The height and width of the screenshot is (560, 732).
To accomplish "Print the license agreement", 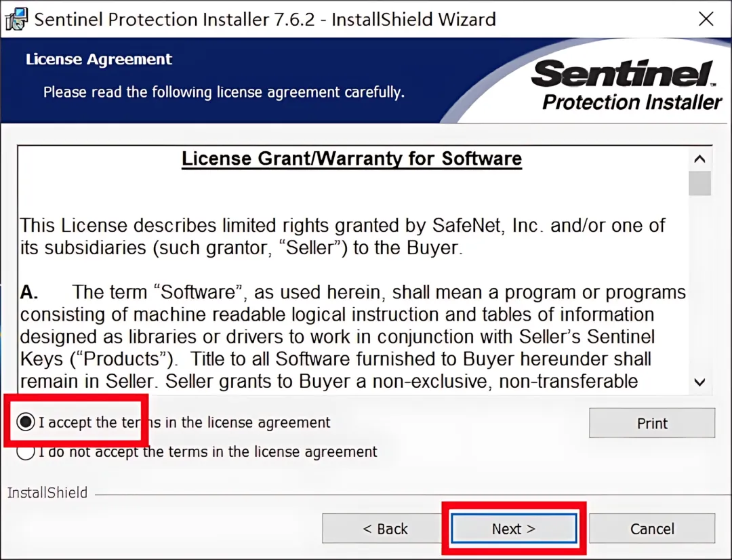I will (x=652, y=423).
